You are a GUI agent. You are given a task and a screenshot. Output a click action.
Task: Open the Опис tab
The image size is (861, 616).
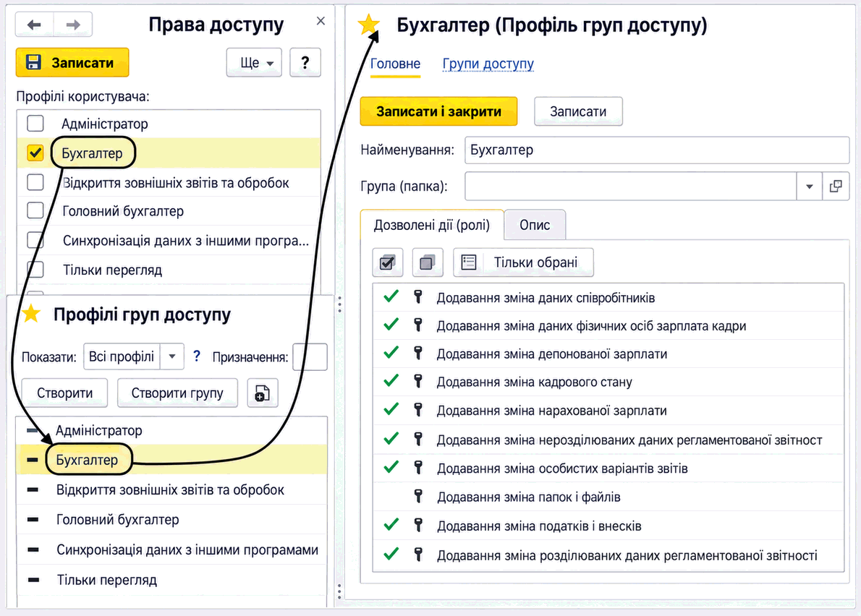535,225
